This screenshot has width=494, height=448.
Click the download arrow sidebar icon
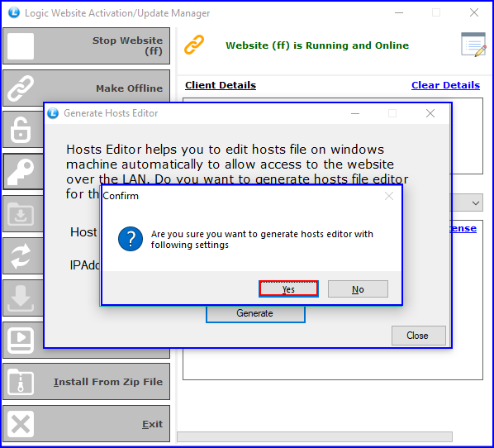[21, 298]
